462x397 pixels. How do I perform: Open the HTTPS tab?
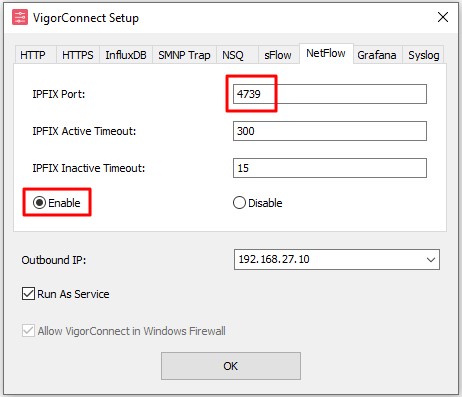(77, 55)
